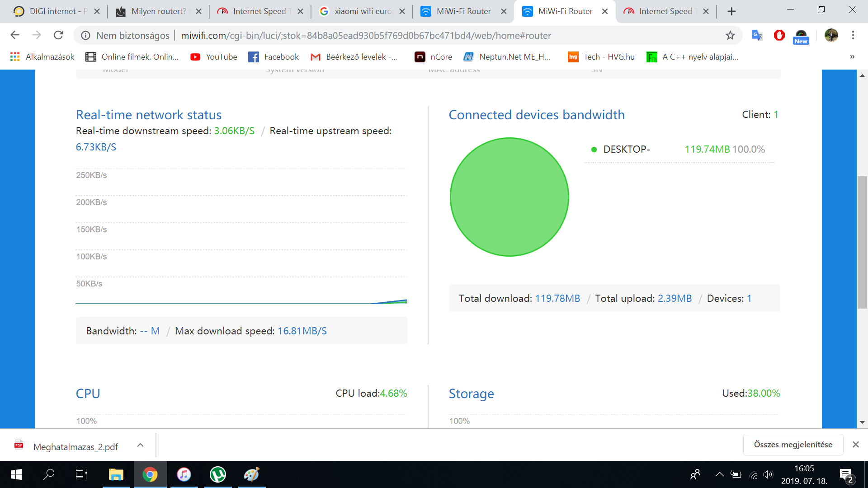Open iTunes from the taskbar
Screen dimensions: 868x488
pos(184,474)
